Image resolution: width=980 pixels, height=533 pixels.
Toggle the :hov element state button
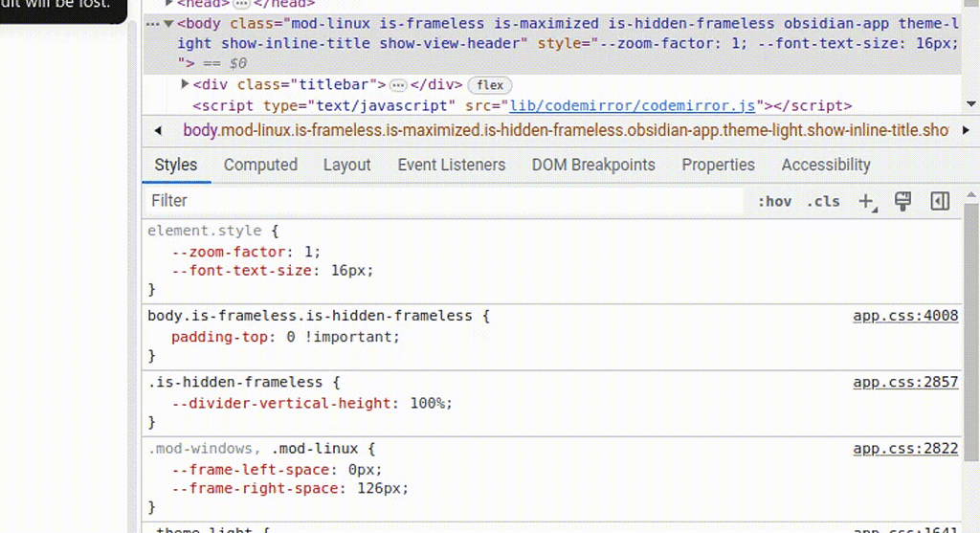pyautogui.click(x=774, y=202)
